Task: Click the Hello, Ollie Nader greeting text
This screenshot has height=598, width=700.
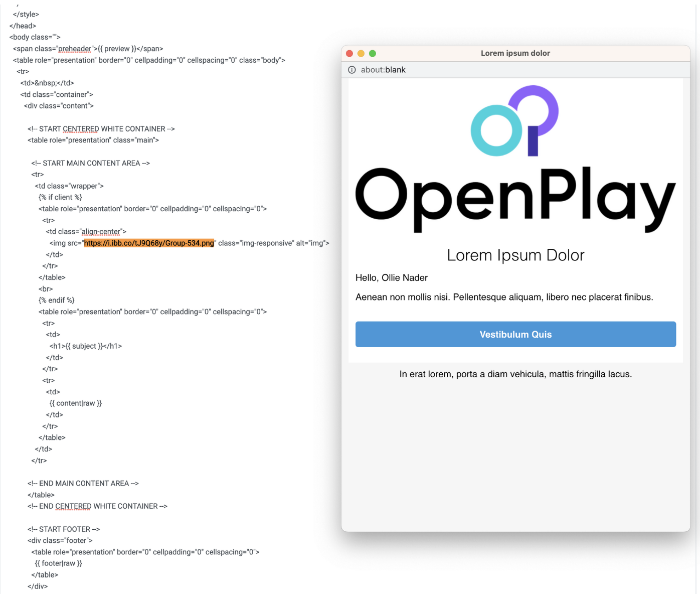Action: [392, 278]
